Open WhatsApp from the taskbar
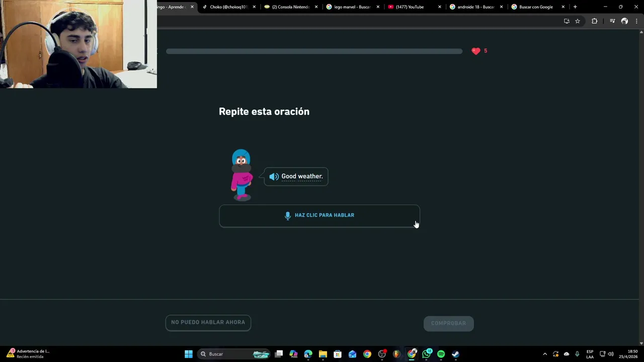The image size is (644, 362). [x=427, y=354]
